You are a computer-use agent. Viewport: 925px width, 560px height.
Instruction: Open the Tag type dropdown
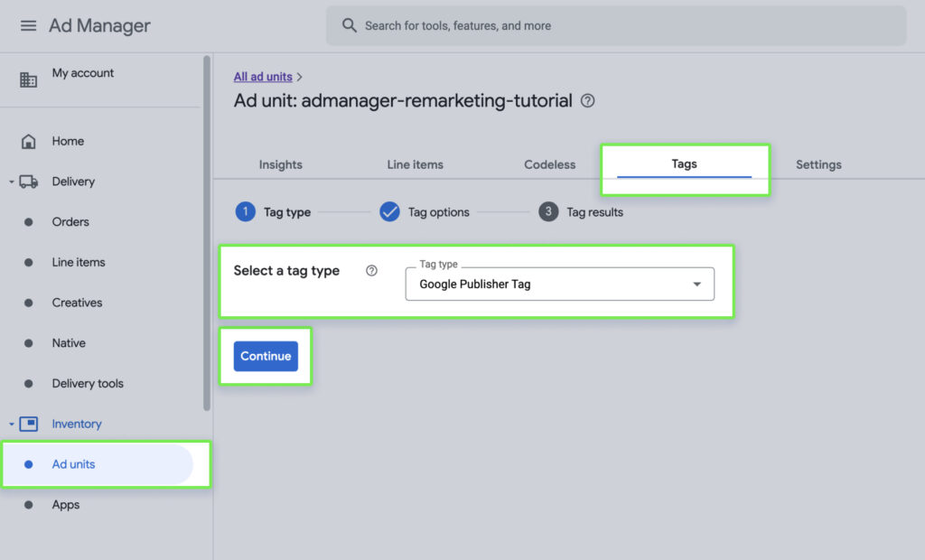click(x=559, y=284)
